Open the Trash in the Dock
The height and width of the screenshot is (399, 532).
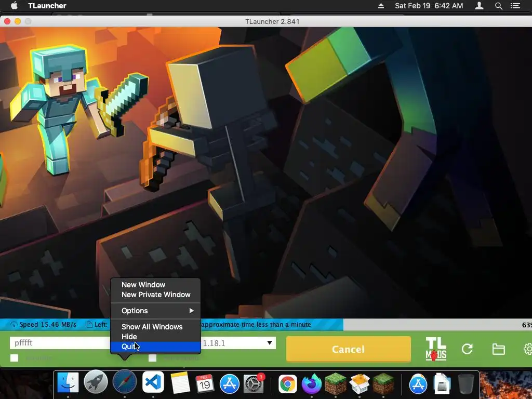tap(465, 384)
